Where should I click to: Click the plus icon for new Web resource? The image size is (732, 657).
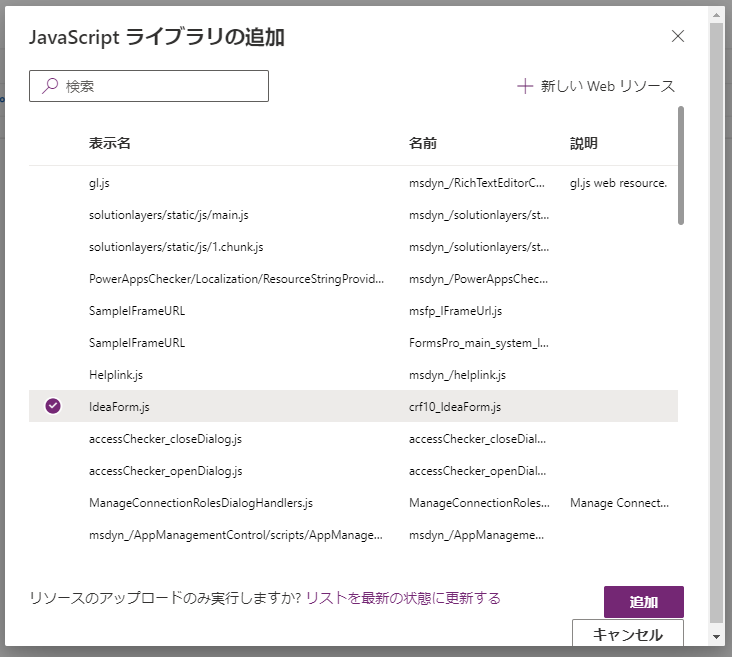[525, 86]
